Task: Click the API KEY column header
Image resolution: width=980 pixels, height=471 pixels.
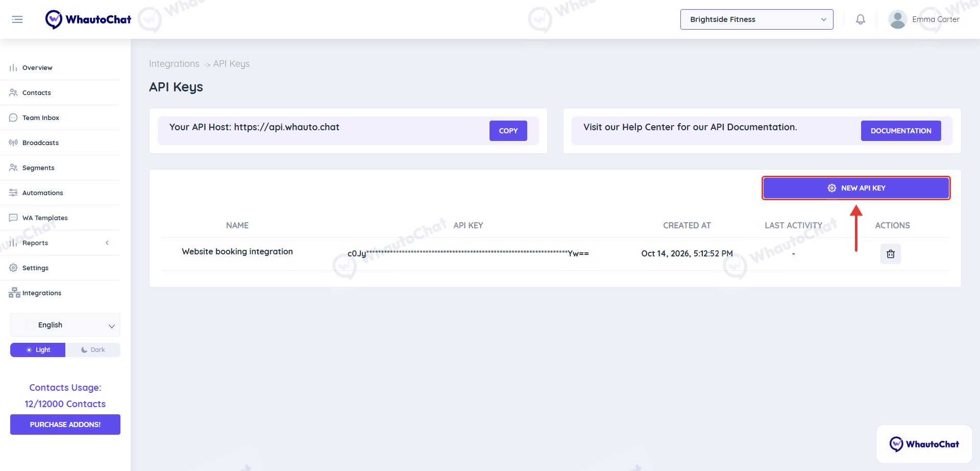Action: [468, 225]
